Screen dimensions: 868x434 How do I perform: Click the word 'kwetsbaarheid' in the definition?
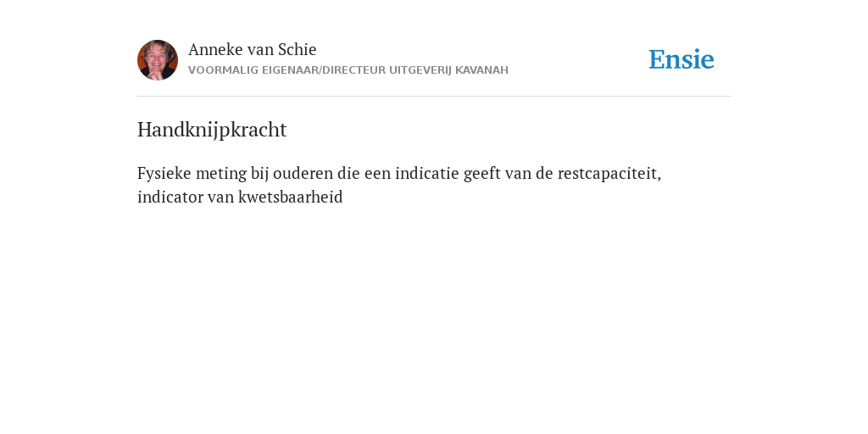click(x=291, y=197)
